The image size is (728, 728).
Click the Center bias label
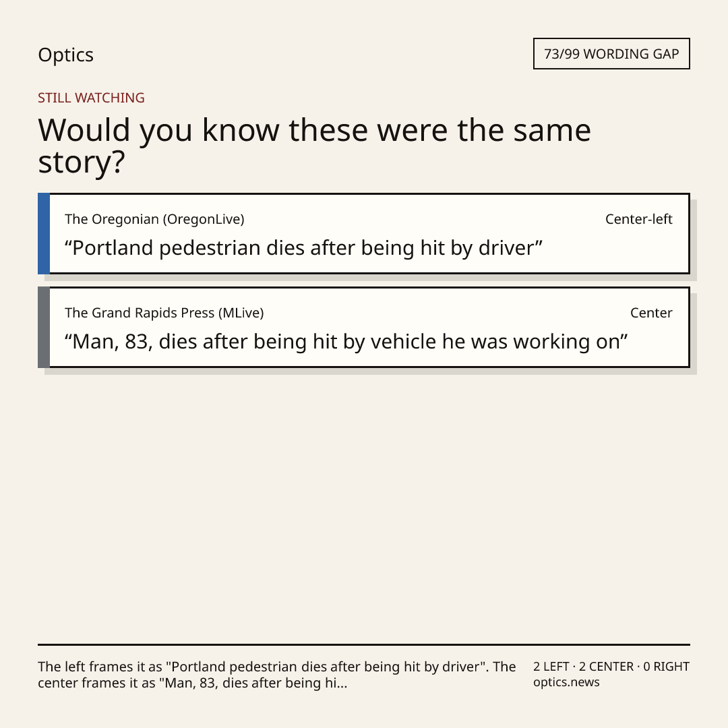click(651, 313)
